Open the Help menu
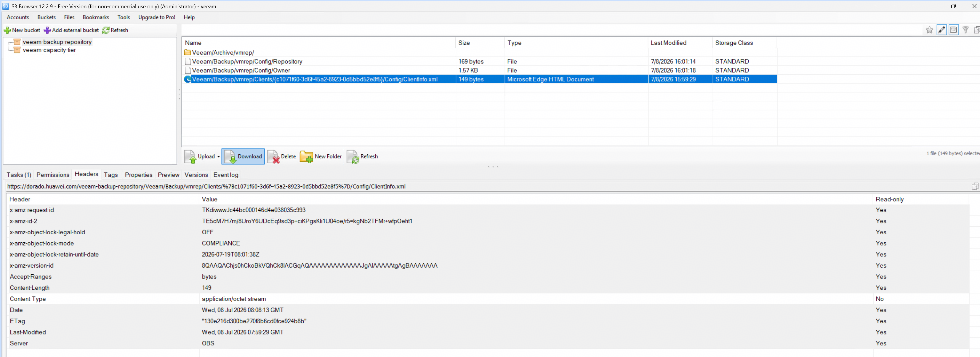This screenshot has width=980, height=357. point(189,17)
